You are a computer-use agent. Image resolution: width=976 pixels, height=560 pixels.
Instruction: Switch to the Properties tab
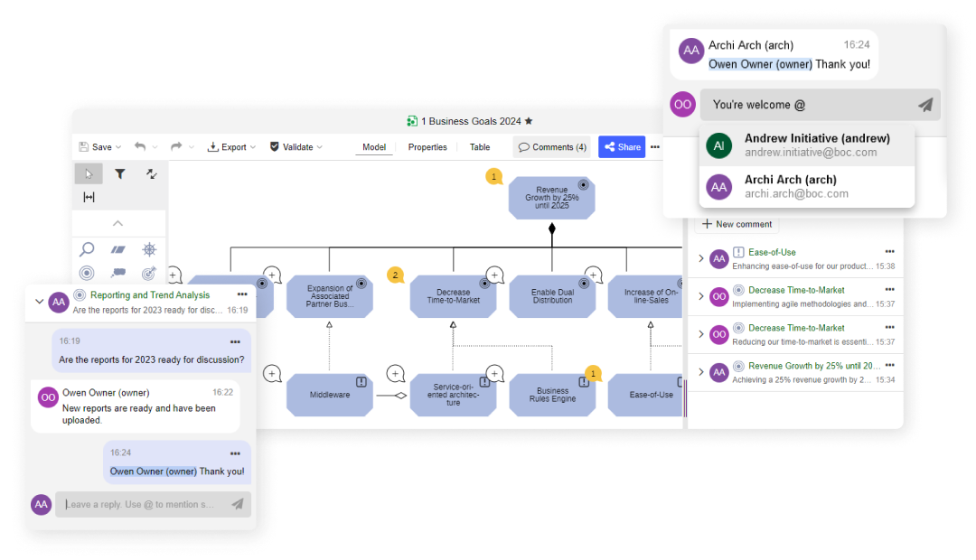427,147
